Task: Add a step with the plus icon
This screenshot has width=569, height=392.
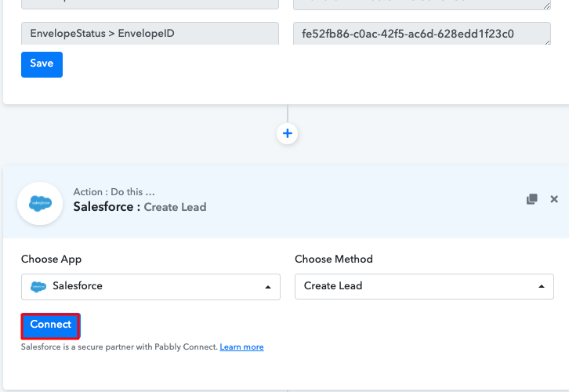Action: 288,133
